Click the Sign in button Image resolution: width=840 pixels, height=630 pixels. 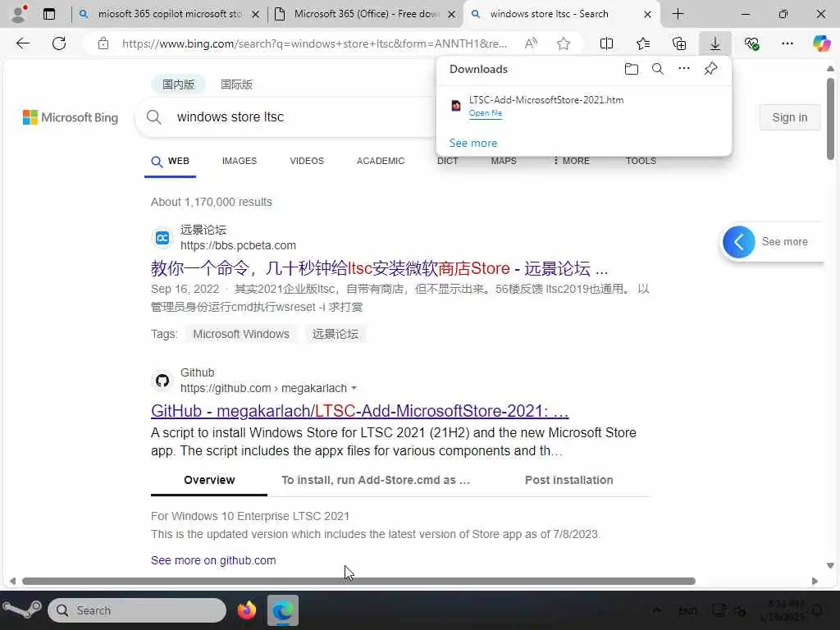pyautogui.click(x=789, y=117)
